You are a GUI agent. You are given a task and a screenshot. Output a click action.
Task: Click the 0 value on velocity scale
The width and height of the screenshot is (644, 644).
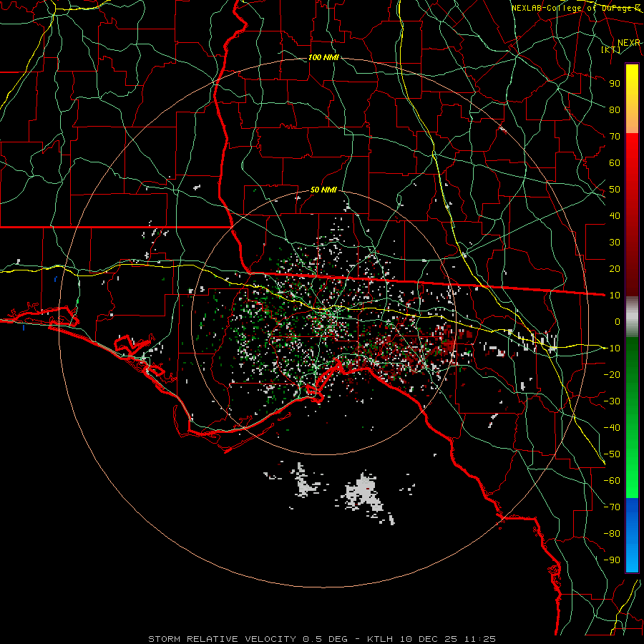click(x=618, y=321)
